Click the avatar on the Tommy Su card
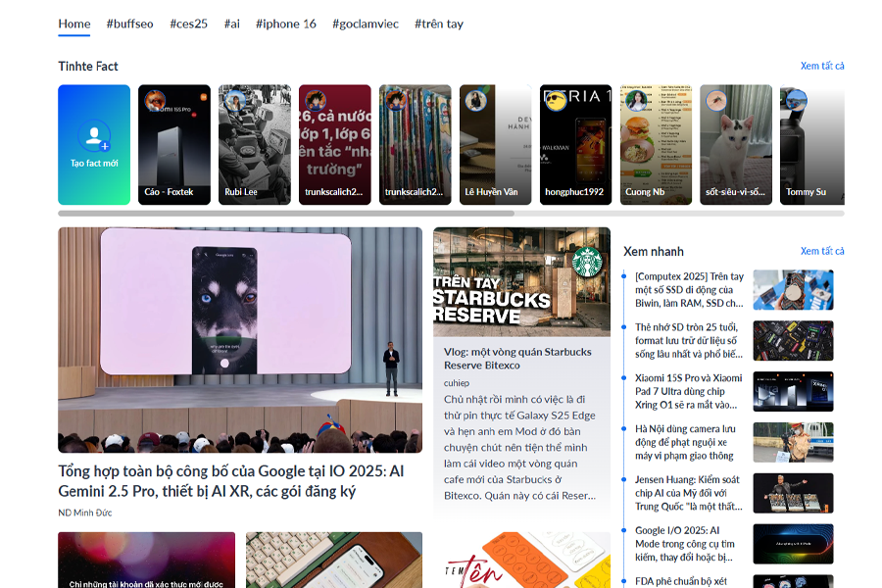Viewport: 882px width, 588px height. [x=797, y=101]
